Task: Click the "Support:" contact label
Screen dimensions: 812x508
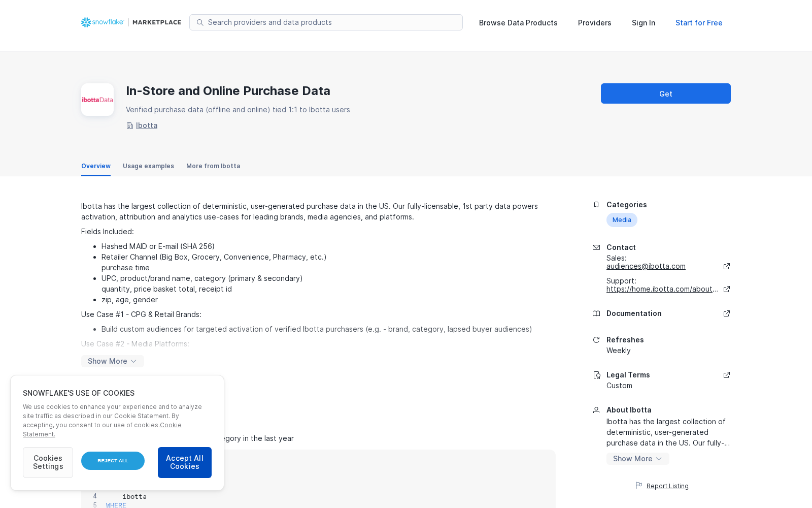Action: point(621,281)
